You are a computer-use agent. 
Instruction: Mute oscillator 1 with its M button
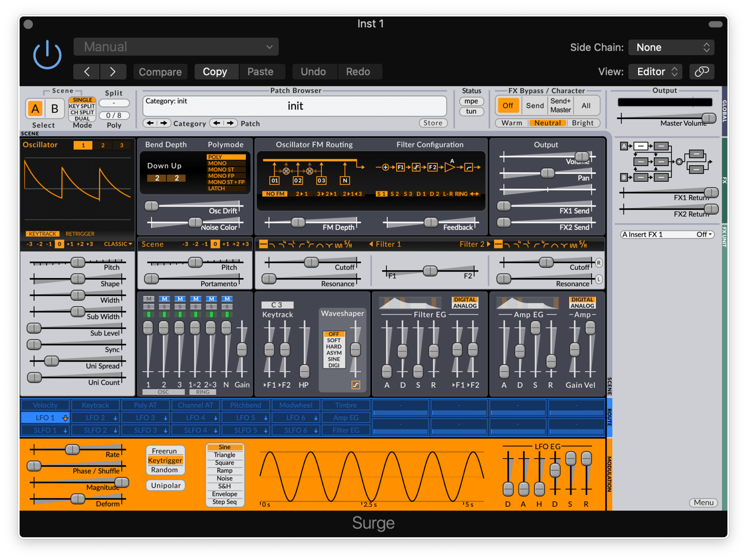coord(148,299)
